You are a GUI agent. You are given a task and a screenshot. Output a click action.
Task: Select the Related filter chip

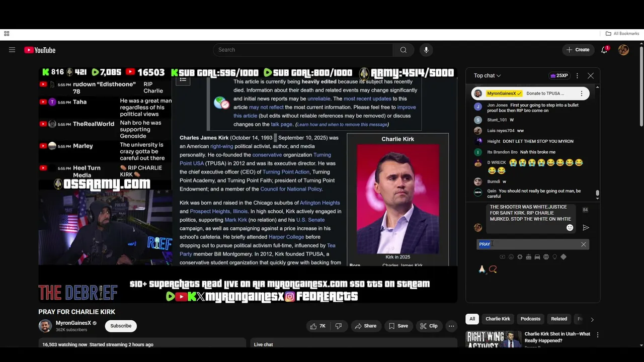(559, 319)
